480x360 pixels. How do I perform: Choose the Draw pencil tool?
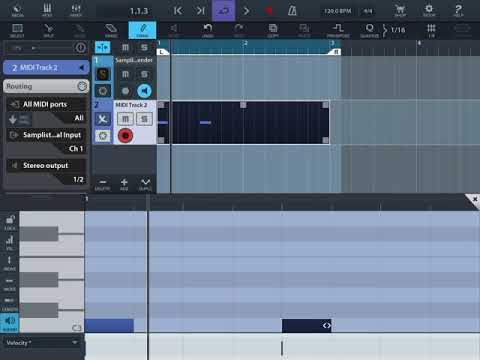coord(142,30)
